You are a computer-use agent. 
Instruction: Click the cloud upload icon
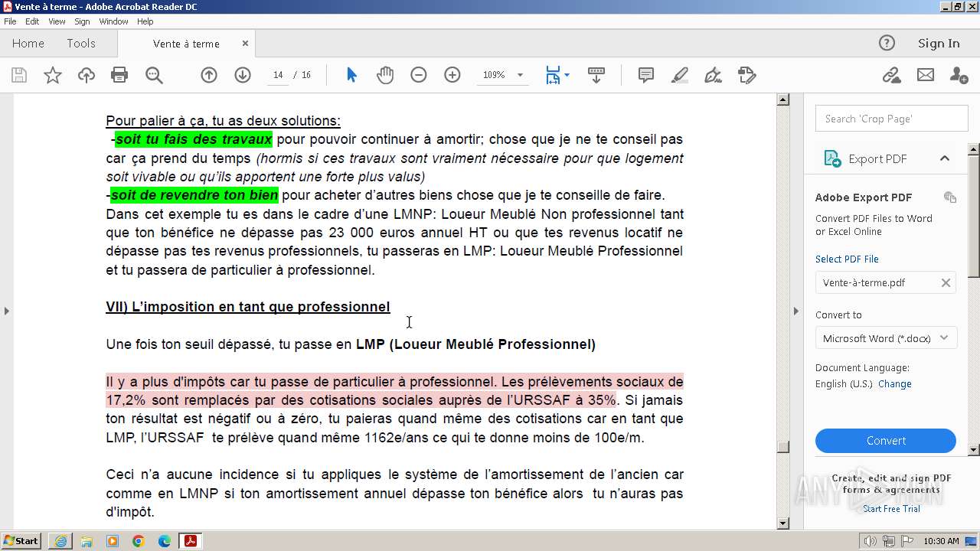point(87,75)
